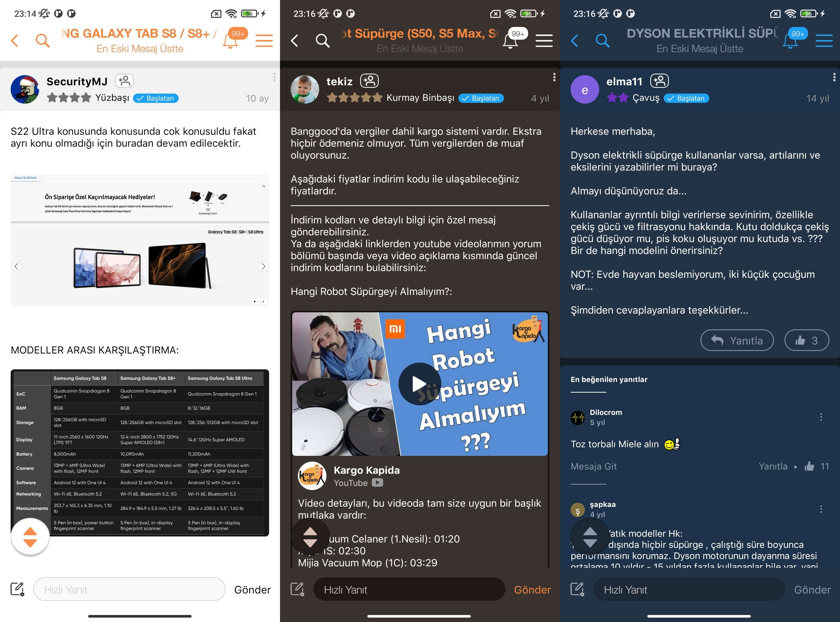Tap the image carousel left arrow button

[17, 267]
